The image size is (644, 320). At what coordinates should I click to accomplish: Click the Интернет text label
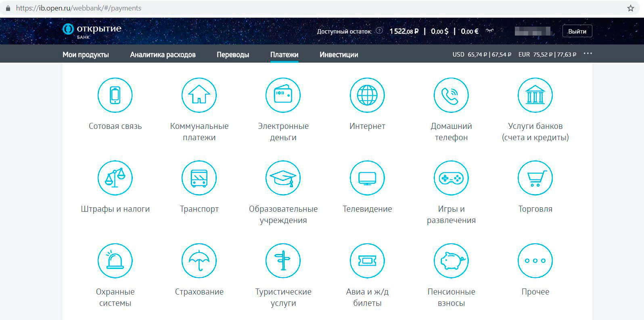point(367,126)
